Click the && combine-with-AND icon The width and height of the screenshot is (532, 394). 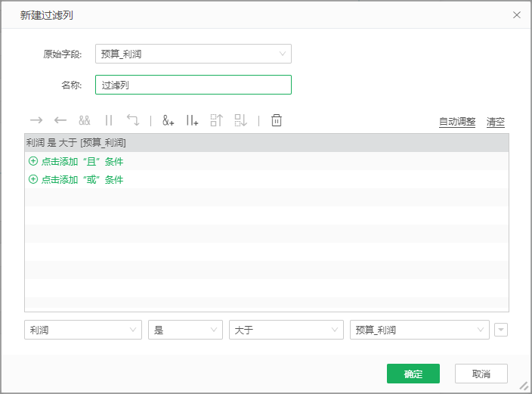85,120
